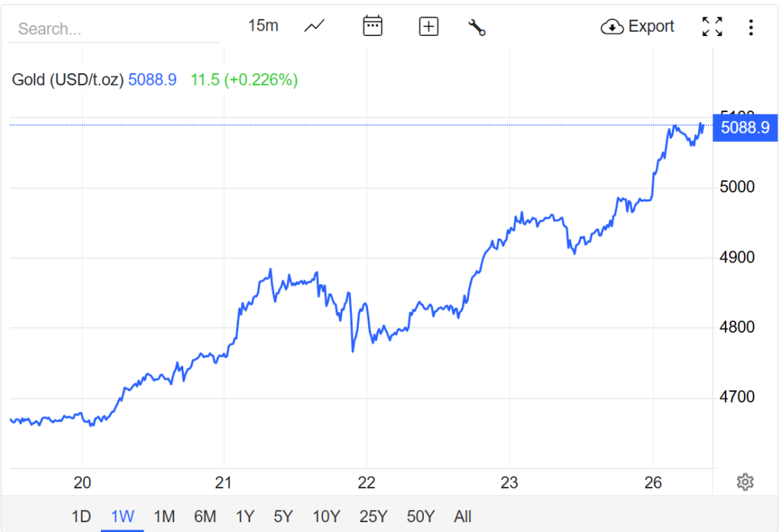Open the chart type line icon
Screen dimensions: 782x532
pyautogui.click(x=315, y=27)
